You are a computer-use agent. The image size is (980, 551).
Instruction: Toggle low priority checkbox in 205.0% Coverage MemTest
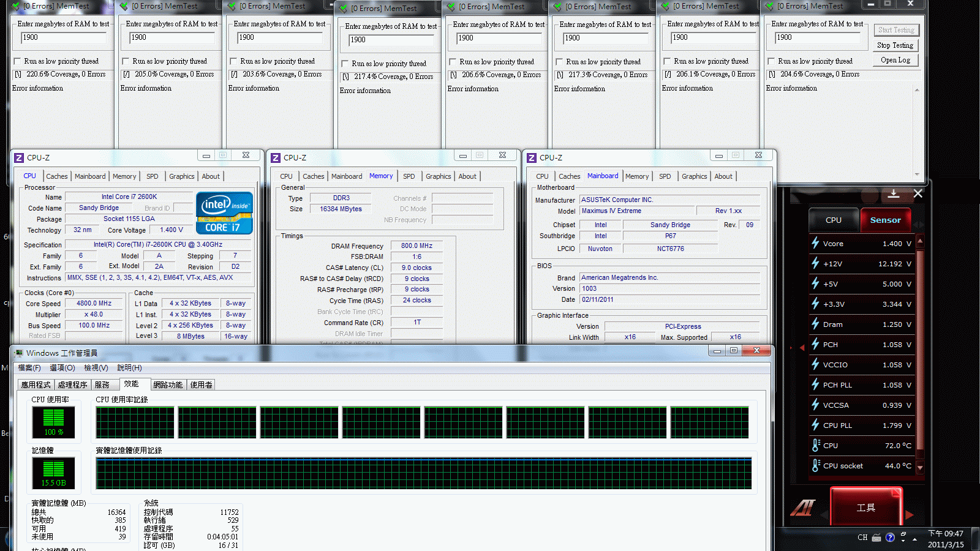click(126, 61)
